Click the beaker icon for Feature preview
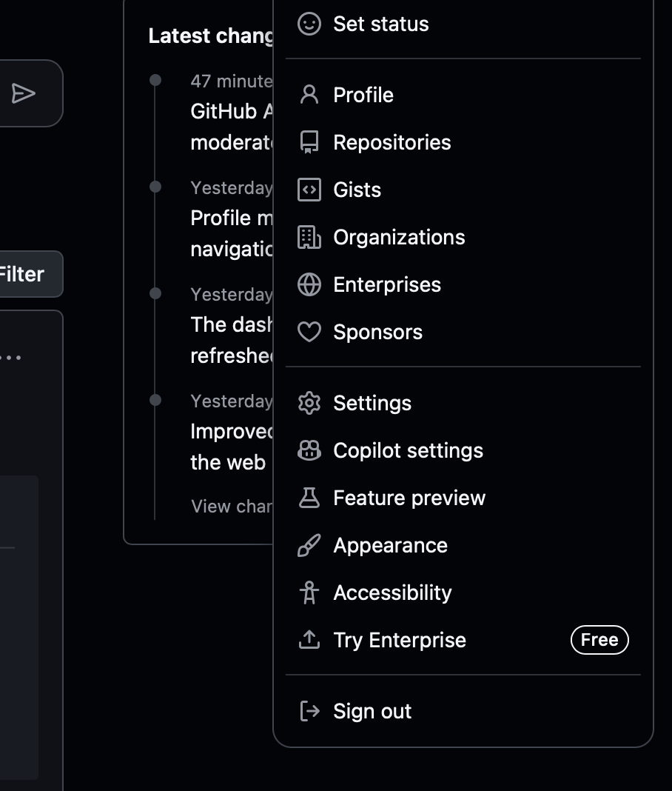This screenshot has height=791, width=672. [309, 498]
